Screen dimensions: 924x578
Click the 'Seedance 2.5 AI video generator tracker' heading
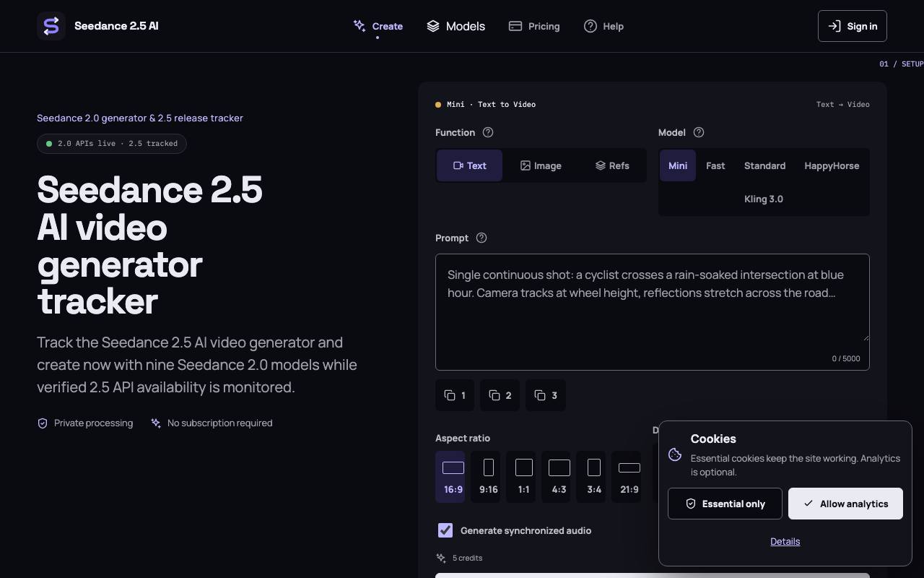click(x=149, y=245)
